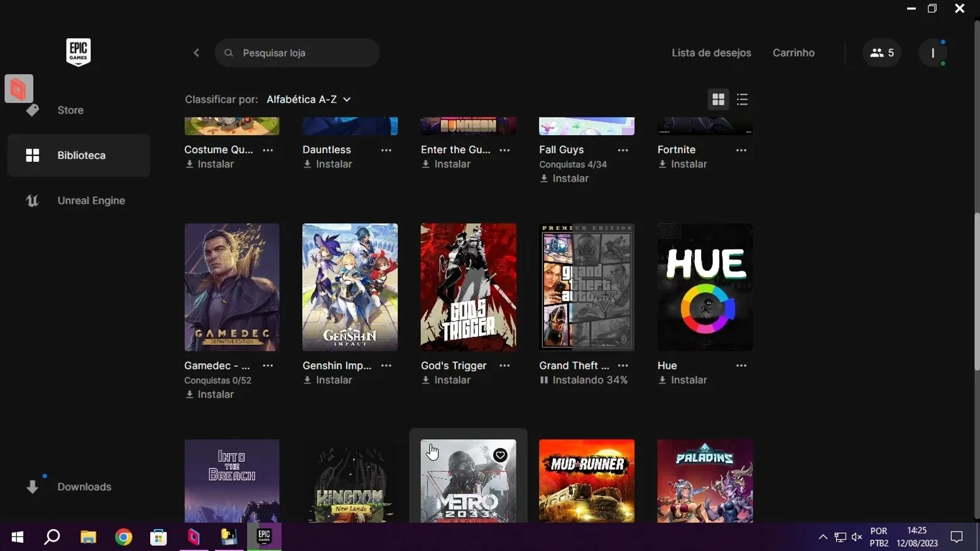
Task: Open Epic Games Launcher taskbar icon
Action: pos(264,537)
